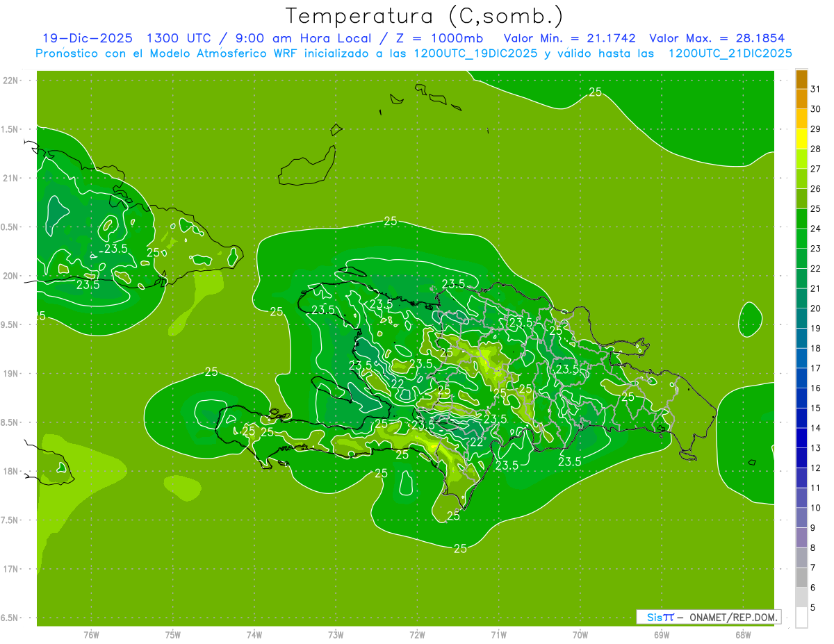The image size is (834, 644).
Task: Click the '72W' longitude axis label
Action: click(x=417, y=634)
